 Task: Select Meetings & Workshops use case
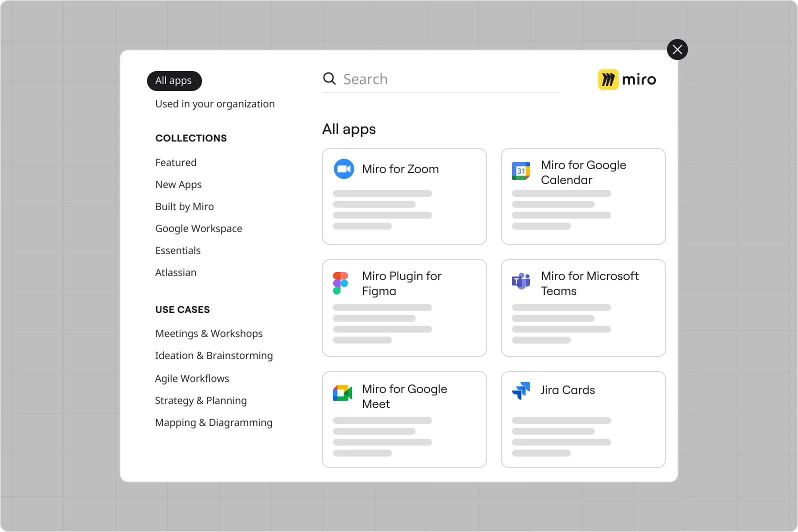209,333
